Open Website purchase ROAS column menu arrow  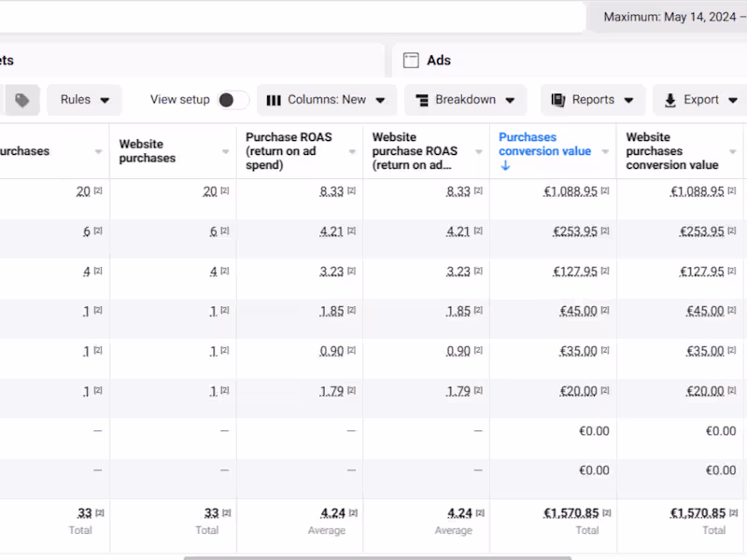[x=479, y=152]
